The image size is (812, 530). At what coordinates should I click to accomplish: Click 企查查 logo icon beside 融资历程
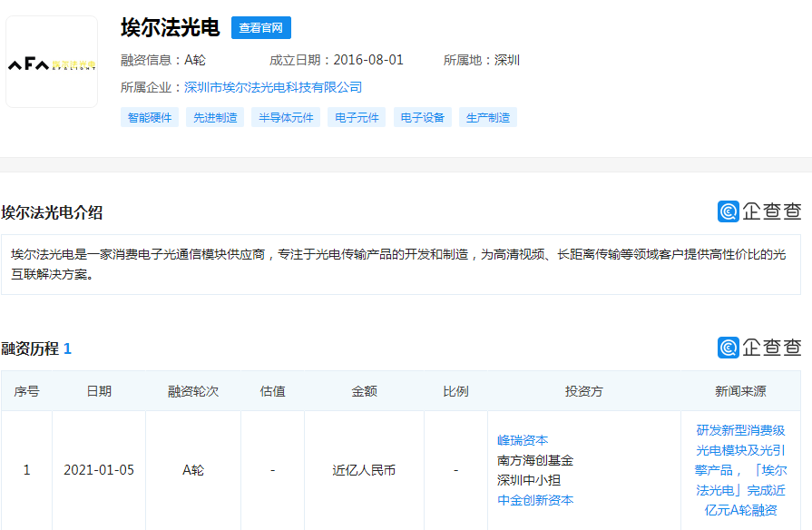pos(729,348)
